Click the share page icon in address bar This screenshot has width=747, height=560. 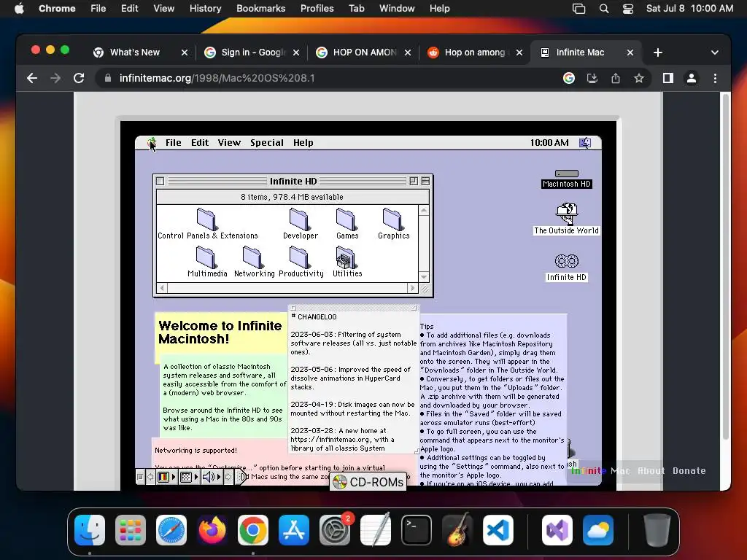tap(616, 78)
